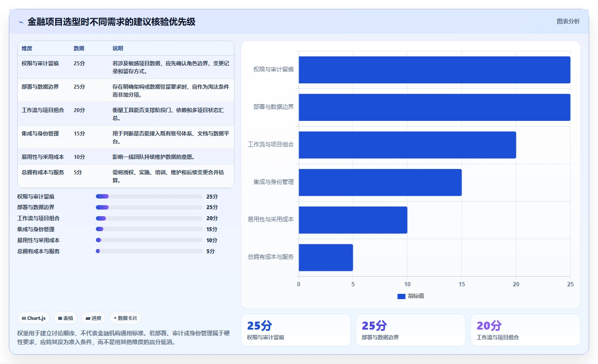Click the 权限与审计留痕 25分 progress bar

click(x=149, y=196)
